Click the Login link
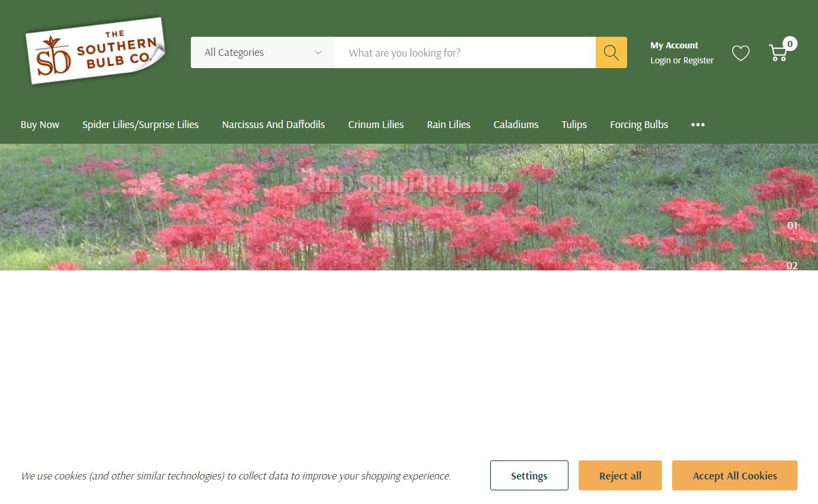 661,61
